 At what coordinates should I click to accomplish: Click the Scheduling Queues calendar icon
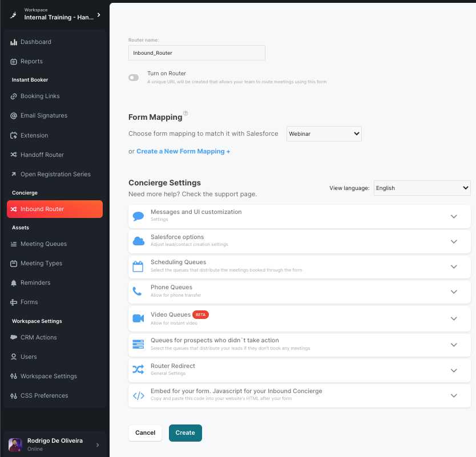[x=138, y=266]
